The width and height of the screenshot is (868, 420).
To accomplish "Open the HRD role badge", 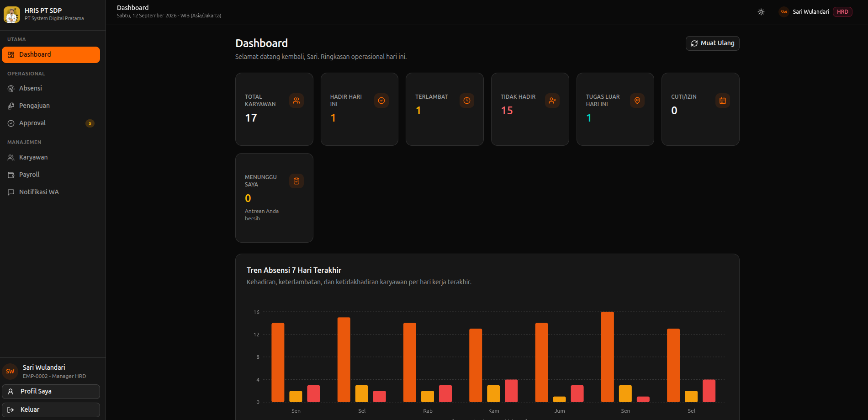I will pos(842,12).
